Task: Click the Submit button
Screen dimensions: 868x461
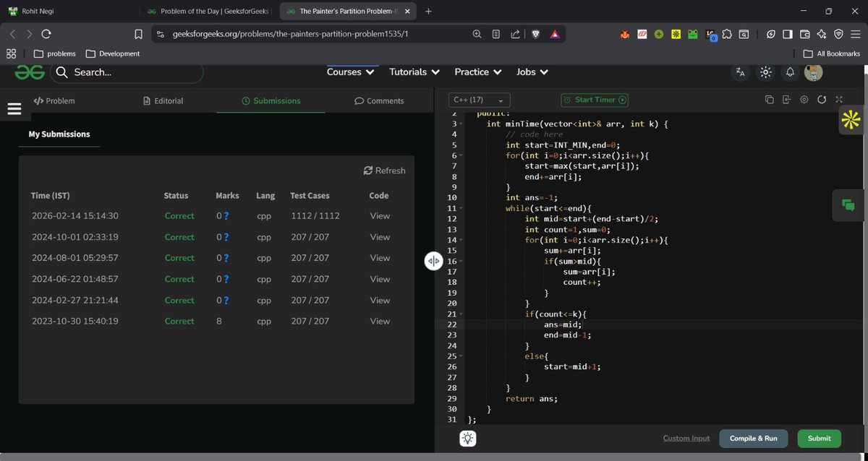Action: point(818,438)
